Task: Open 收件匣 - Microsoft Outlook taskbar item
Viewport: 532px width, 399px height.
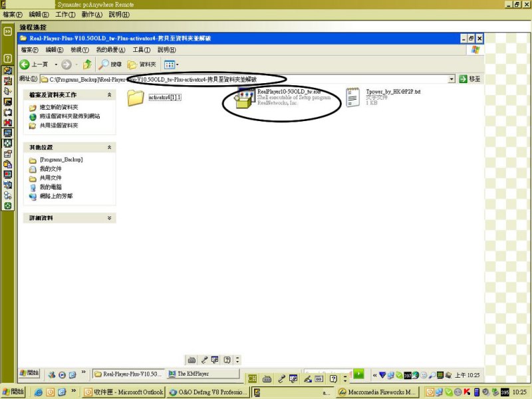Action: pyautogui.click(x=124, y=392)
